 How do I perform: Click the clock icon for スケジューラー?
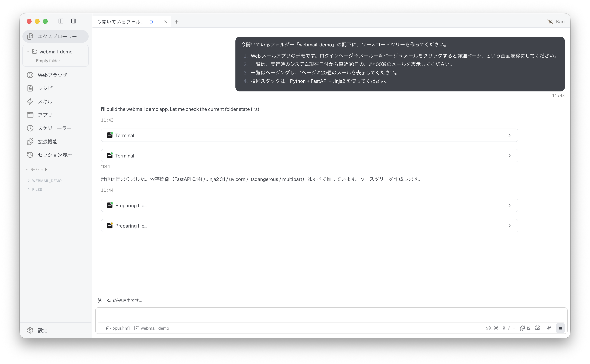(30, 128)
